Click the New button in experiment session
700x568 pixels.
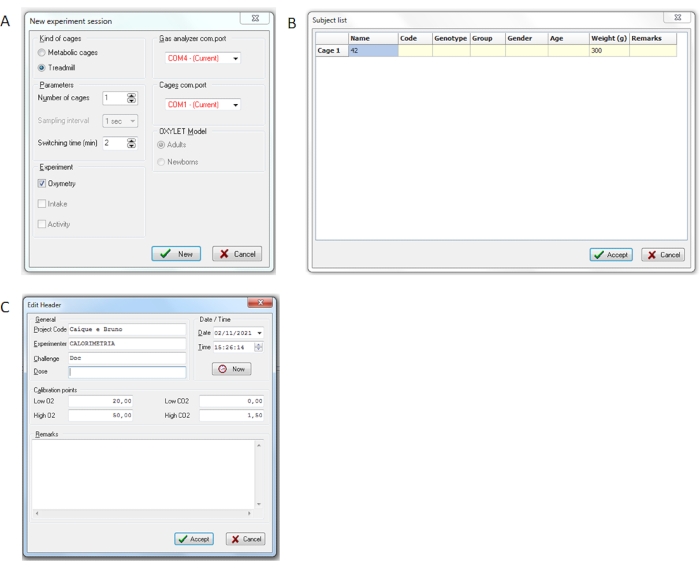tap(176, 254)
